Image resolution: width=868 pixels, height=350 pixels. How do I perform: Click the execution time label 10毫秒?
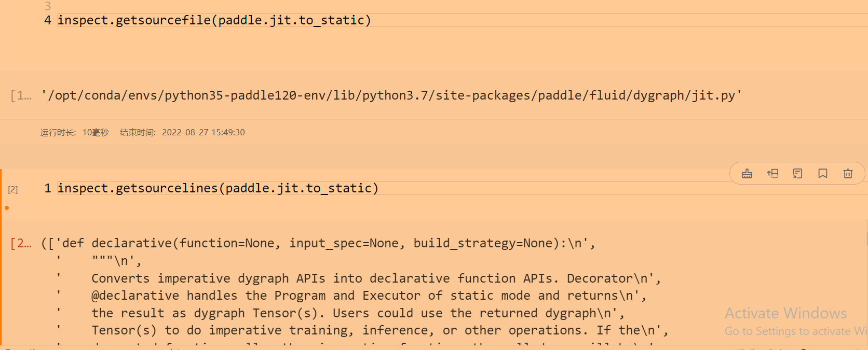tap(95, 132)
